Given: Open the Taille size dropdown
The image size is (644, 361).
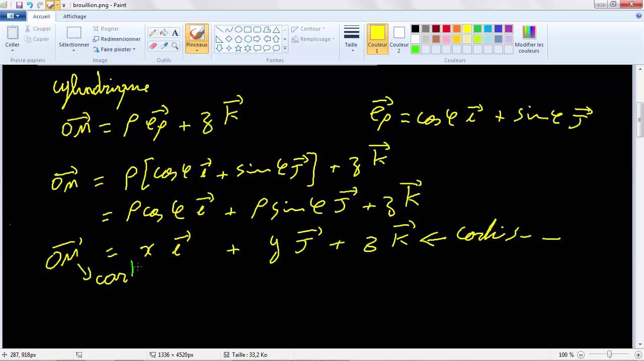Looking at the screenshot, I should (x=351, y=39).
